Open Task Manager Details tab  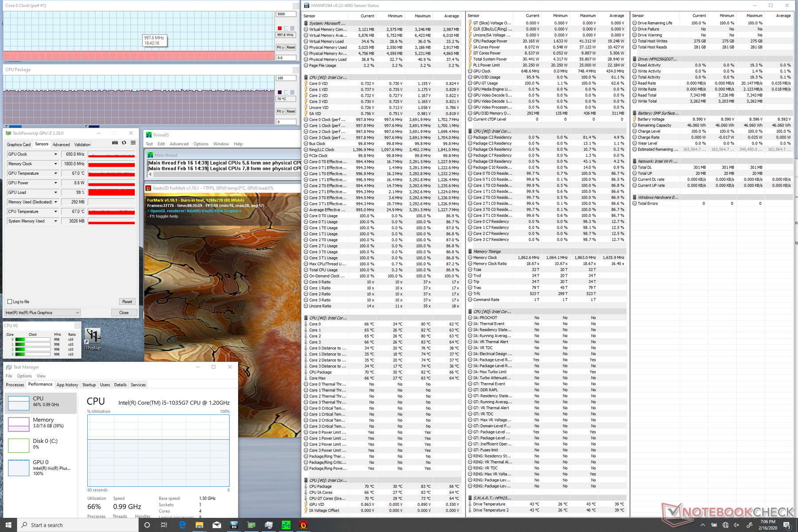[120, 385]
